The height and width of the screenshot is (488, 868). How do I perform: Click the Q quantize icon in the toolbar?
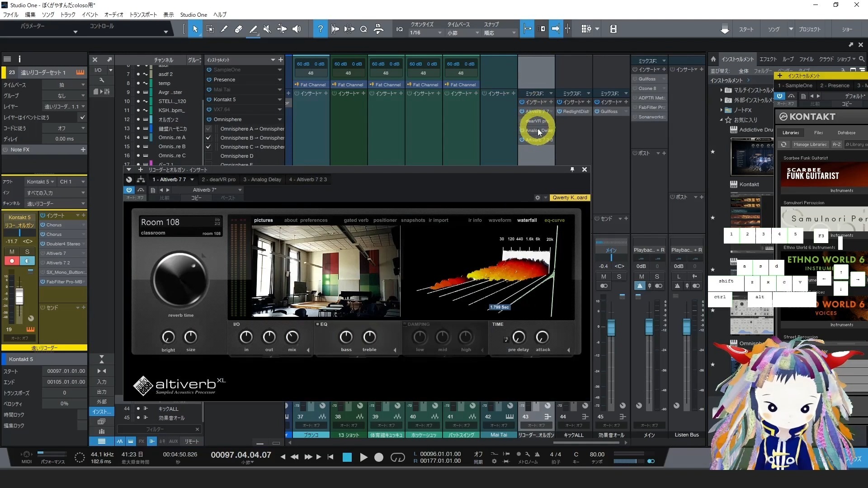coord(363,29)
